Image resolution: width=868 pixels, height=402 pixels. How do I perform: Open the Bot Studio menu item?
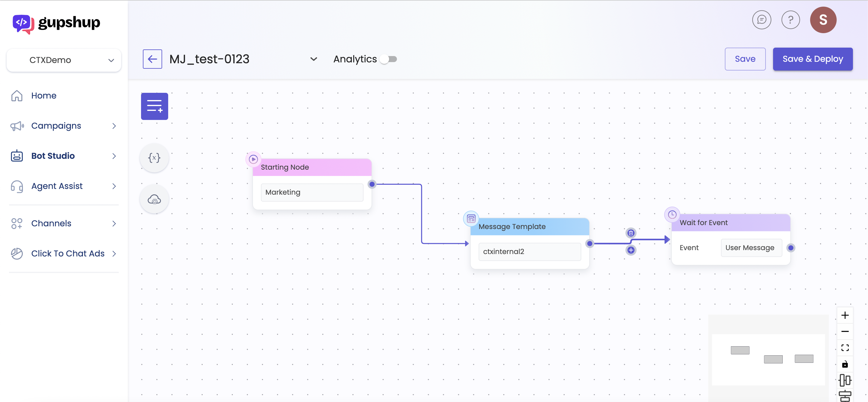(x=53, y=156)
